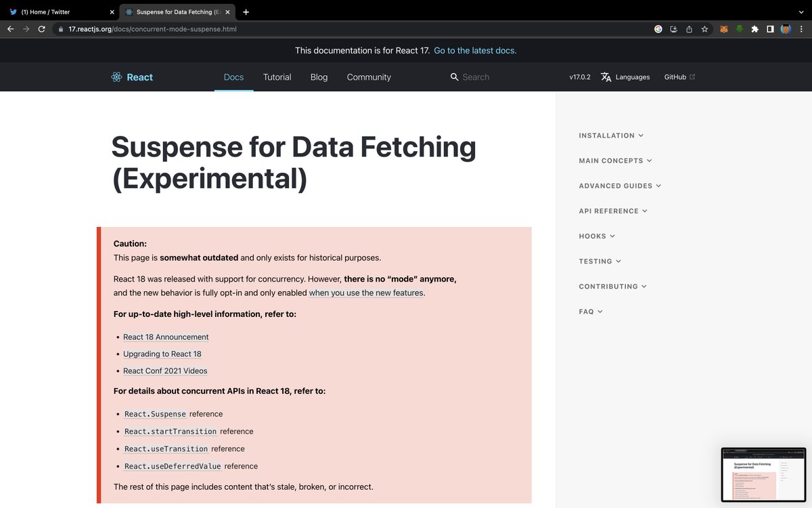The height and width of the screenshot is (508, 812).
Task: Open the MetaMask fox extension
Action: click(723, 29)
